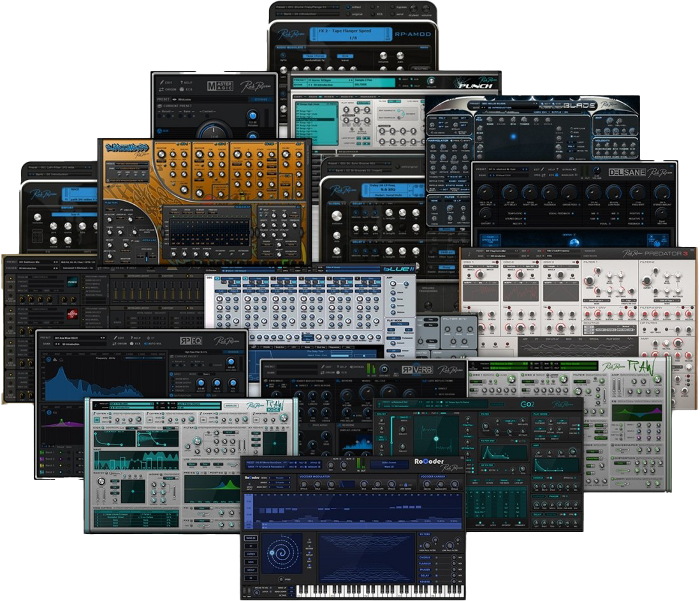Click the EDIT pencil icon in RP-EQ
This screenshot has height=601, width=700.
[x=117, y=338]
